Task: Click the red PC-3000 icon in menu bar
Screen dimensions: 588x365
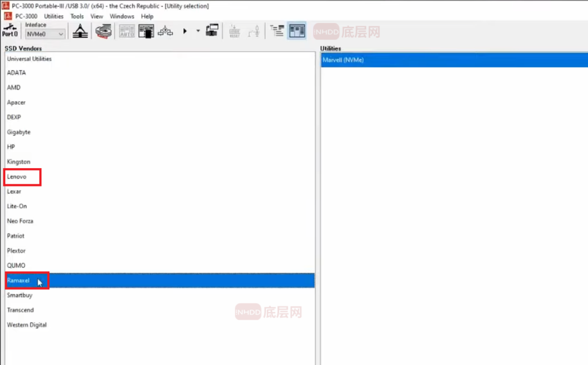Action: tap(7, 16)
